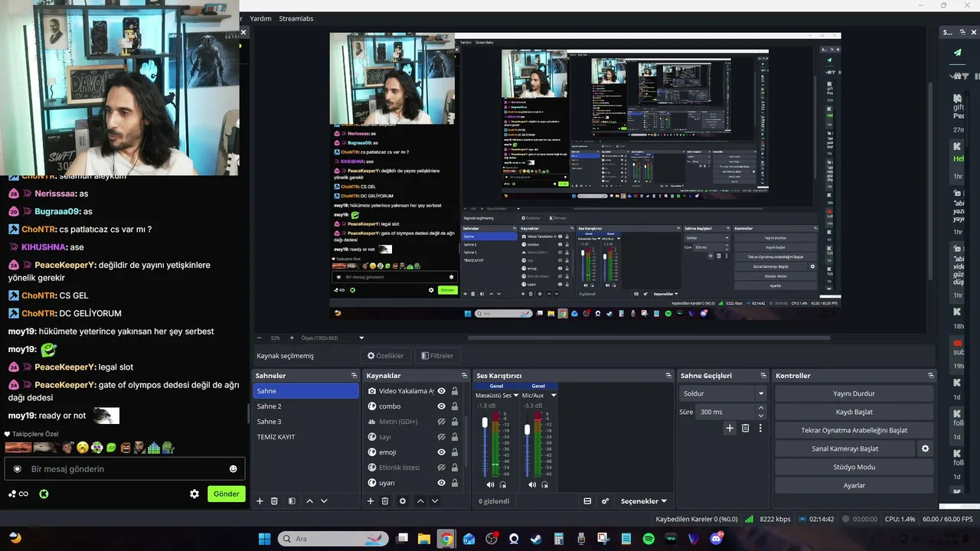The width and height of the screenshot is (980, 551).
Task: Open virtual camera settings gear
Action: 925,448
